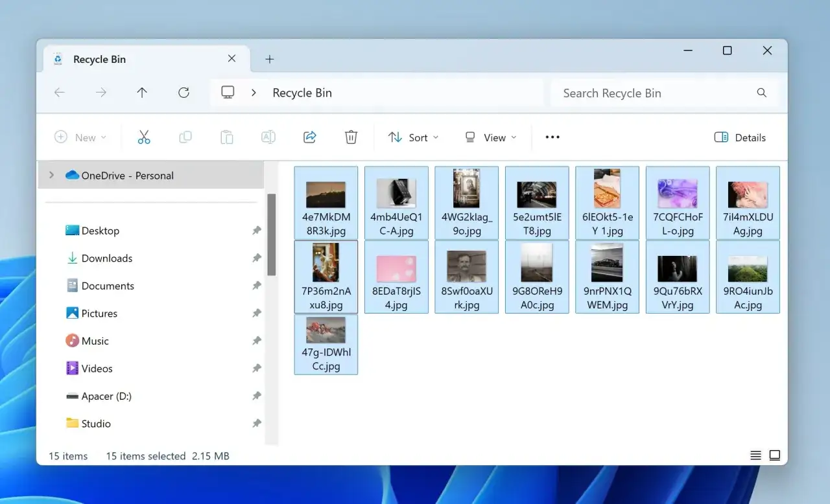Click the This PC monitor icon in address bar
This screenshot has width=830, height=504.
[228, 93]
